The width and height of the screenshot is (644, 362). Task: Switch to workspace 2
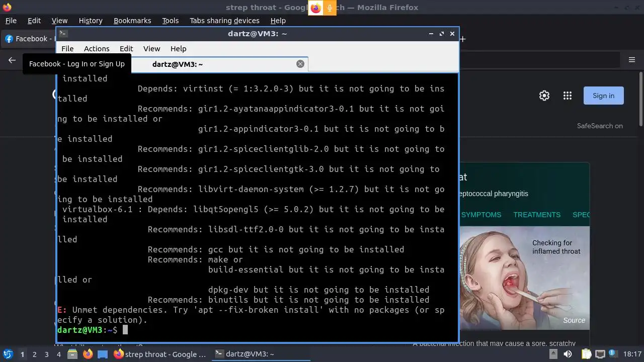tap(34, 354)
